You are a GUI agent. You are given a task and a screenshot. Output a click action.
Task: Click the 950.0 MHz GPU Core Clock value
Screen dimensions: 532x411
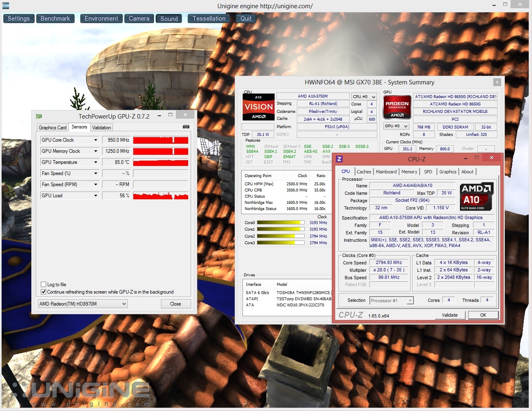click(x=117, y=140)
